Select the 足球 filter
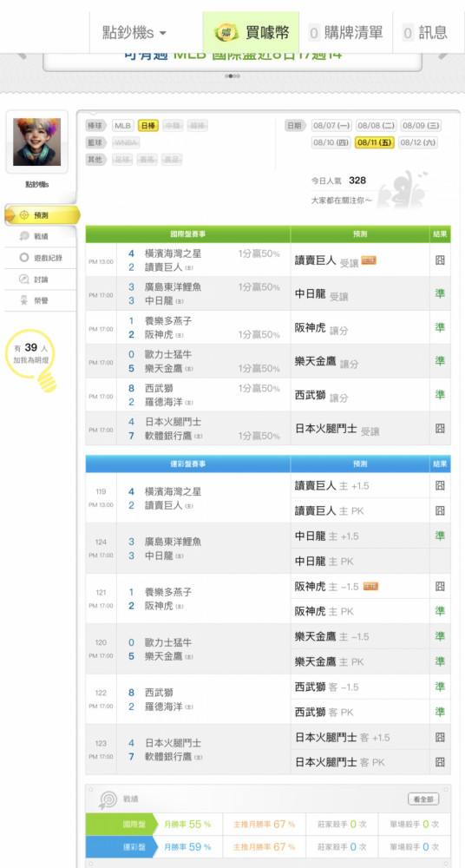465x868 pixels. coord(123,160)
